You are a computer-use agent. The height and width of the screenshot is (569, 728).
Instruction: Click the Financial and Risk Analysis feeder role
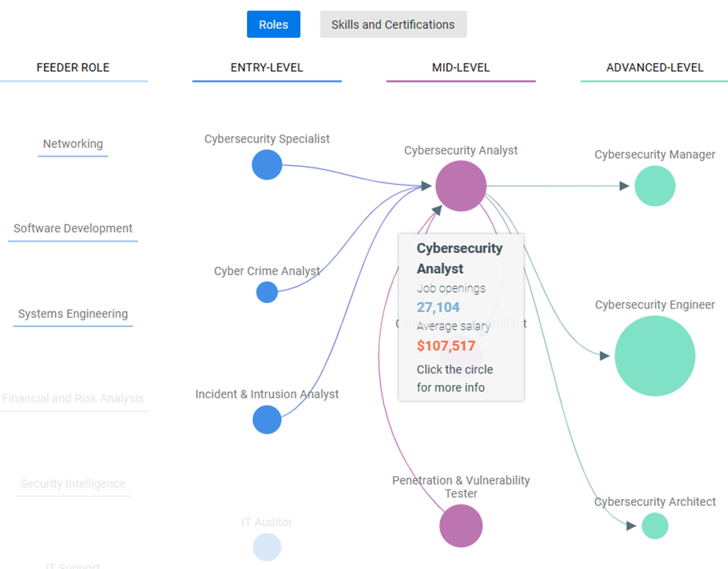(x=73, y=399)
